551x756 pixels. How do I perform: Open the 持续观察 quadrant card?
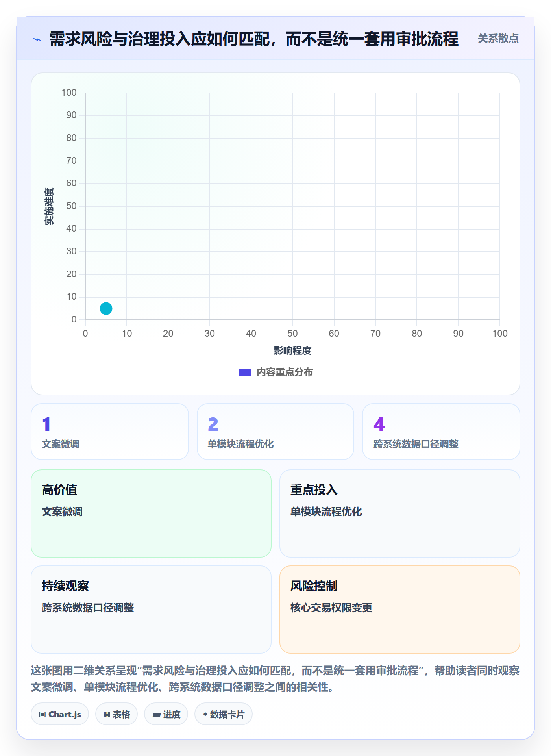point(151,610)
